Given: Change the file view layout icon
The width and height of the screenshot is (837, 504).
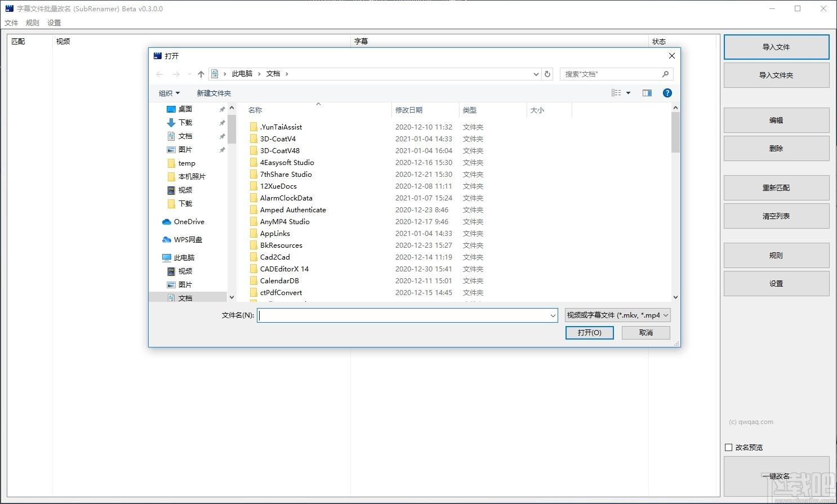Looking at the screenshot, I should 616,93.
